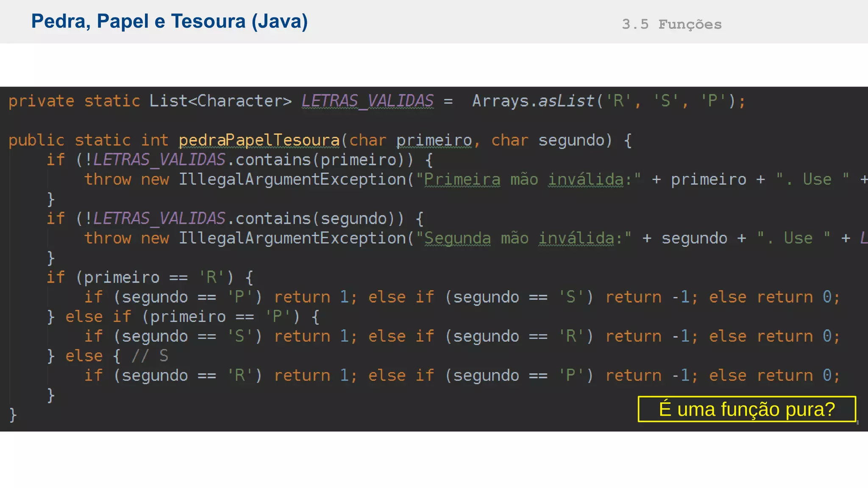Screen dimensions: 868x488
Task: Click the string "Segunda mão inválida:"
Action: coord(523,238)
